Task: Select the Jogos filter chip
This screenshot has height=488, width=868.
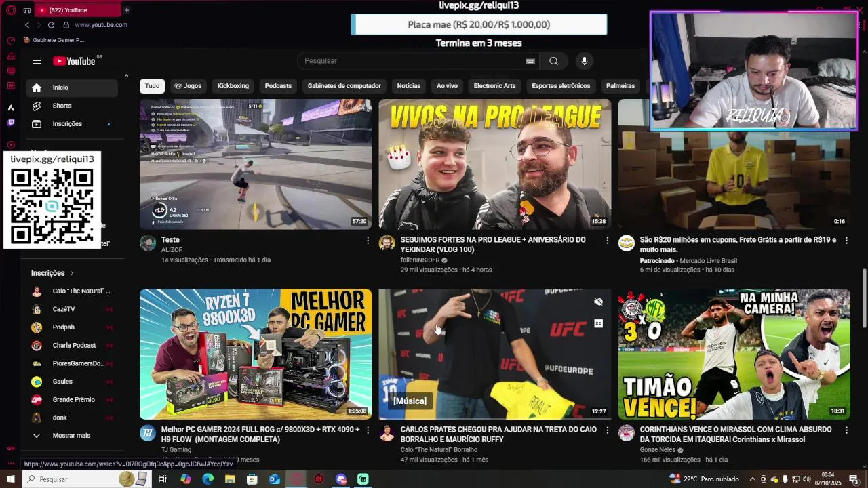Action: [x=188, y=86]
